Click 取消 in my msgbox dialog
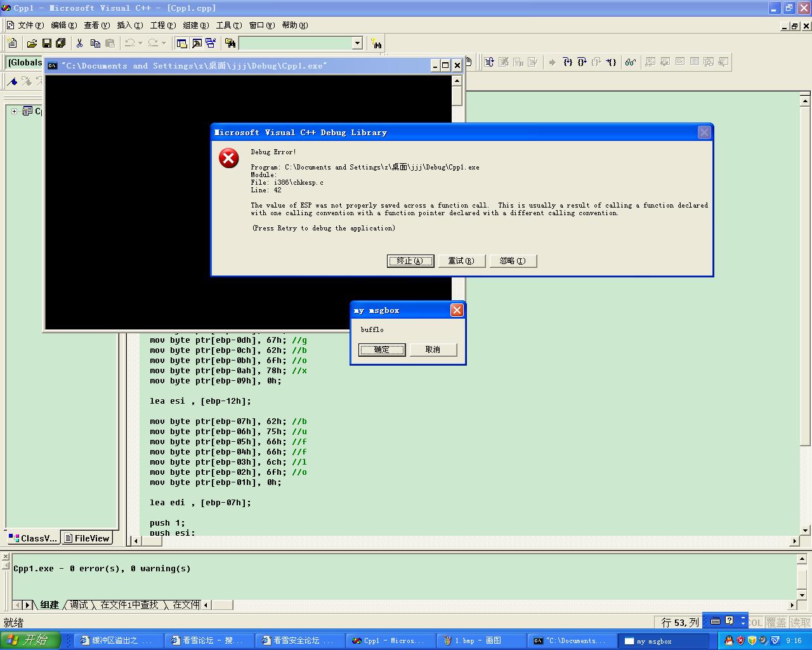 point(433,350)
